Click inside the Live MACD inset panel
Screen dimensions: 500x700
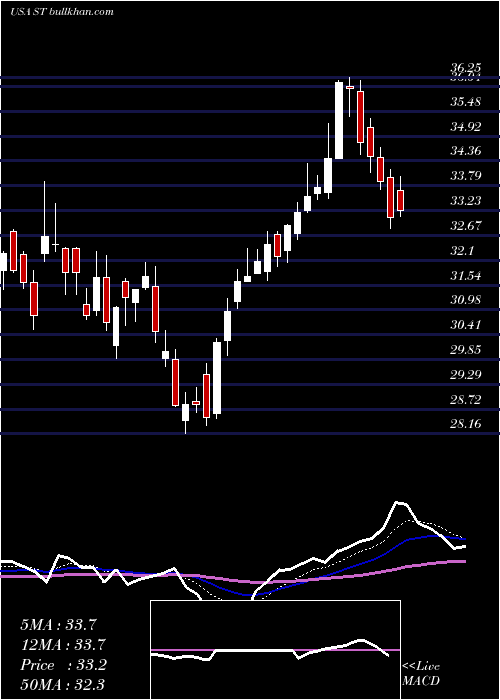click(x=275, y=650)
